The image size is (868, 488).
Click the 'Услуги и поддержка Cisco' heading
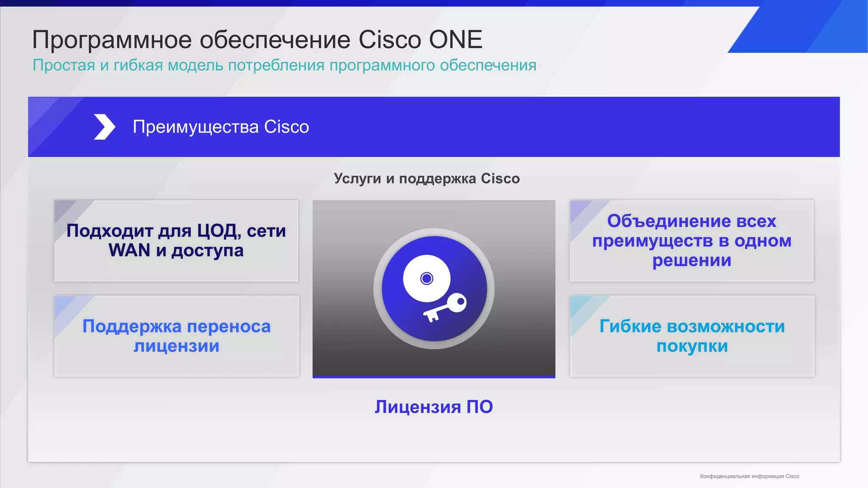tap(427, 179)
